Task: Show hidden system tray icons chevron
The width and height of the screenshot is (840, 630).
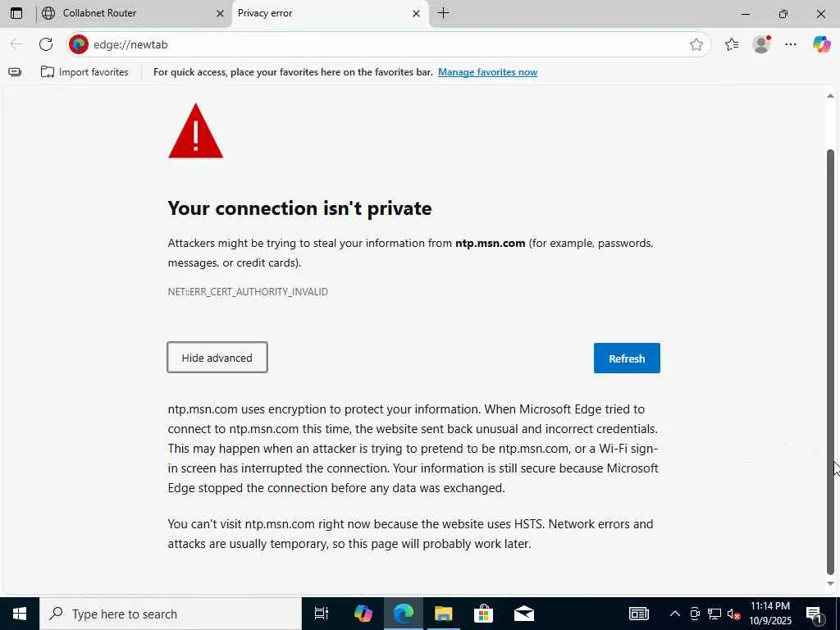Action: (x=674, y=614)
